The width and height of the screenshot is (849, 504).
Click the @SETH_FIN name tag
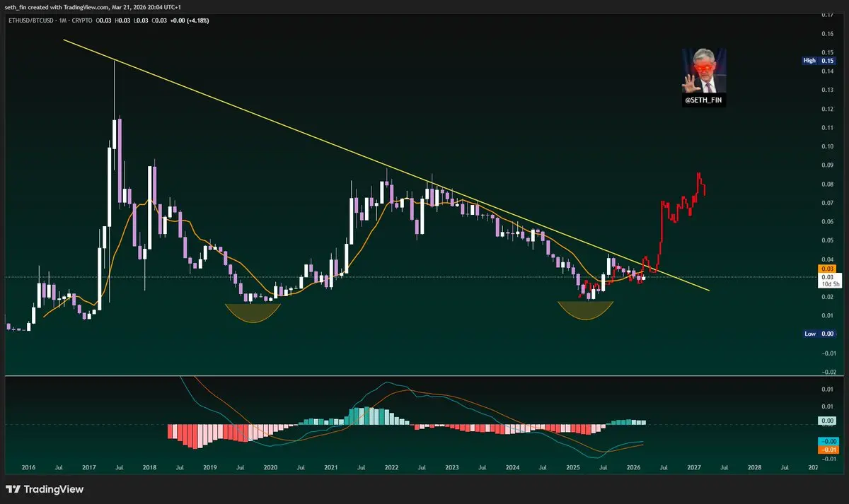coord(704,101)
